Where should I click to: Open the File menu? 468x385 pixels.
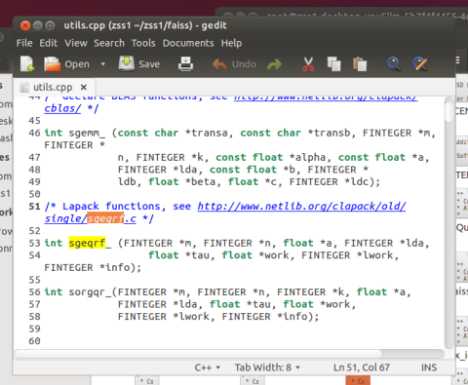tap(24, 43)
